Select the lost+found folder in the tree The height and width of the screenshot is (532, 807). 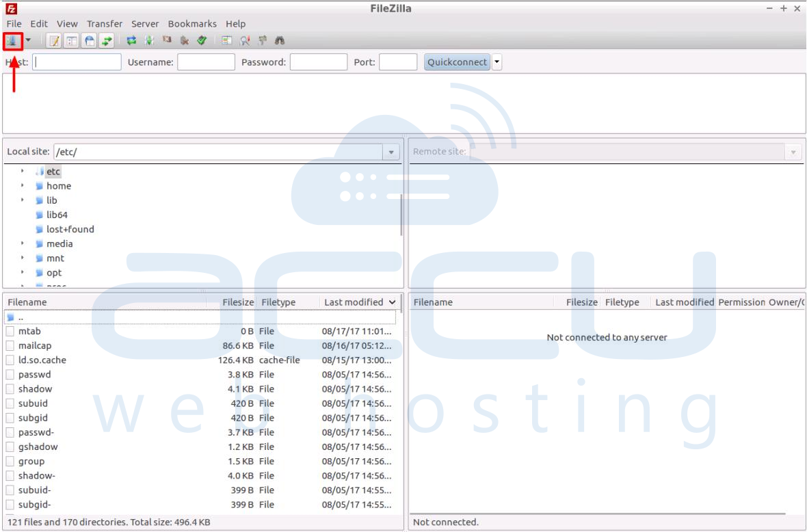(x=70, y=229)
